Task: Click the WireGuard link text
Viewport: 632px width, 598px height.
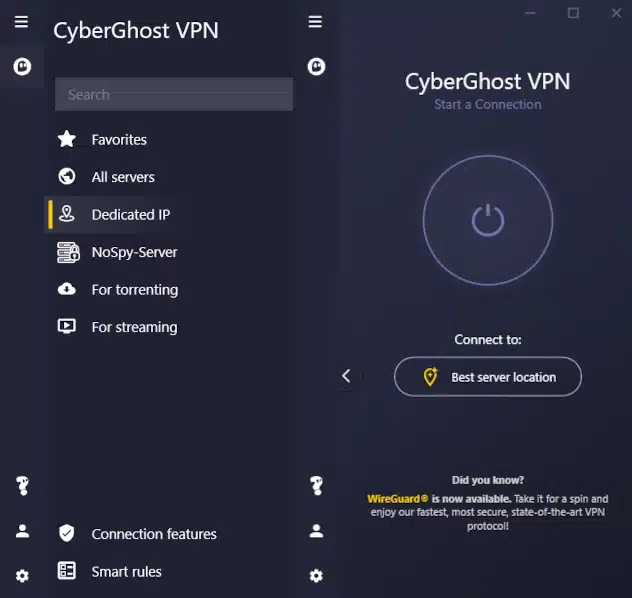Action: [397, 498]
